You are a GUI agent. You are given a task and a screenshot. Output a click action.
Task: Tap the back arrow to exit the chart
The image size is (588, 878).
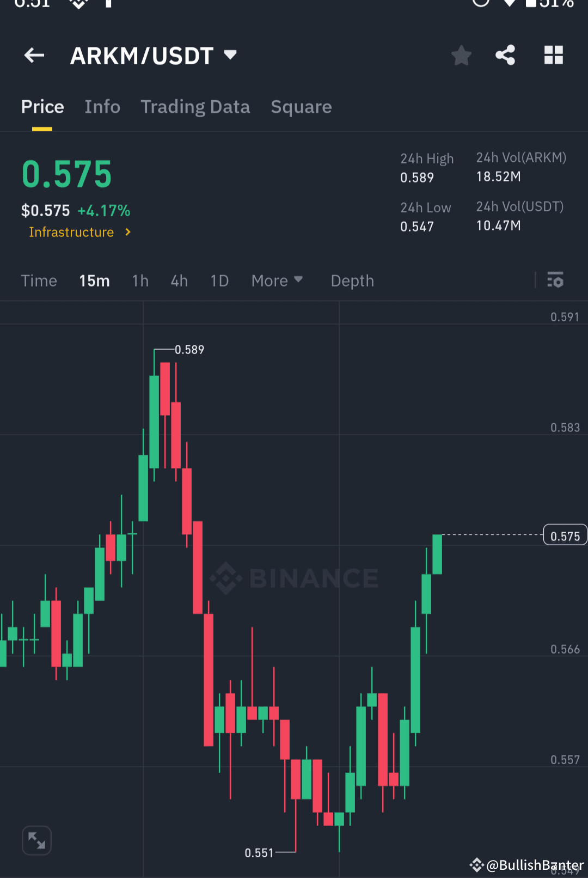[34, 55]
